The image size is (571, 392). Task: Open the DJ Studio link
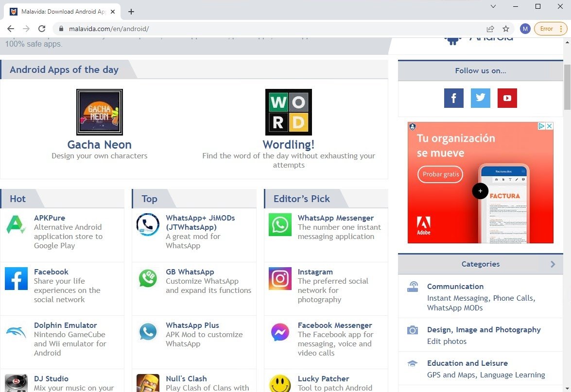(52, 379)
